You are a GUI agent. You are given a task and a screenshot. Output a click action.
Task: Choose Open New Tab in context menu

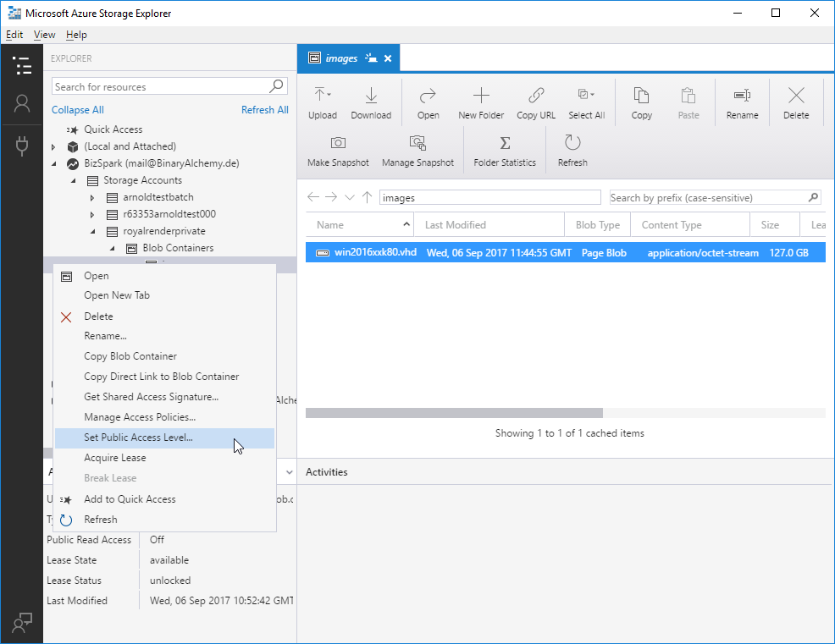point(164,295)
